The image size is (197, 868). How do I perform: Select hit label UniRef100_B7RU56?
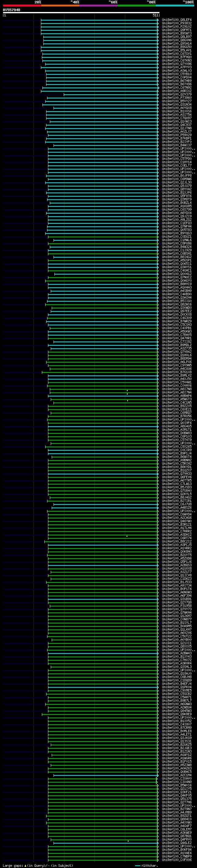click(176, 416)
